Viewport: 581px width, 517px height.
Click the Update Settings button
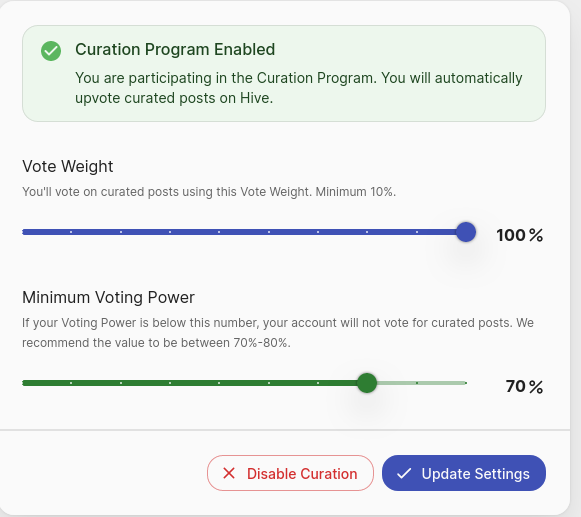pos(464,473)
